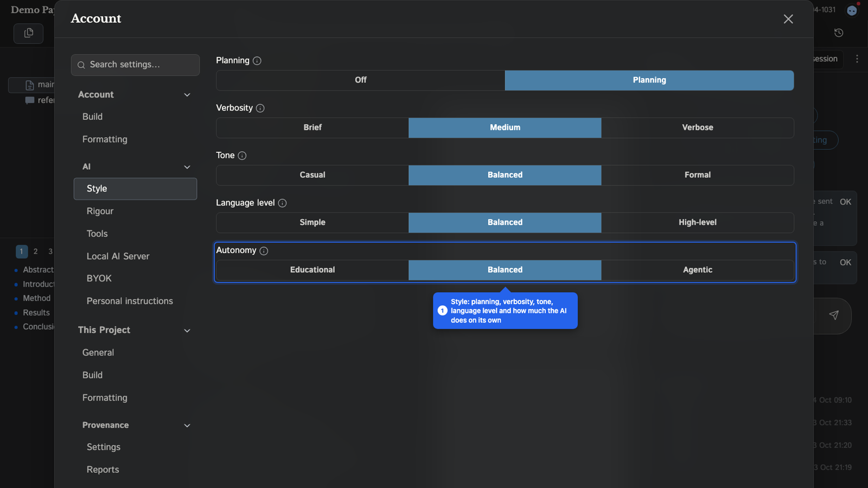Open the three-dot menu in the background session panel
This screenshot has height=488, width=868.
[x=857, y=59]
